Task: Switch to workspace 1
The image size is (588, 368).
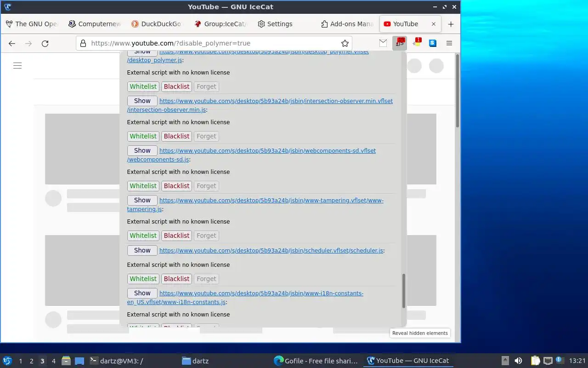Action: 20,361
